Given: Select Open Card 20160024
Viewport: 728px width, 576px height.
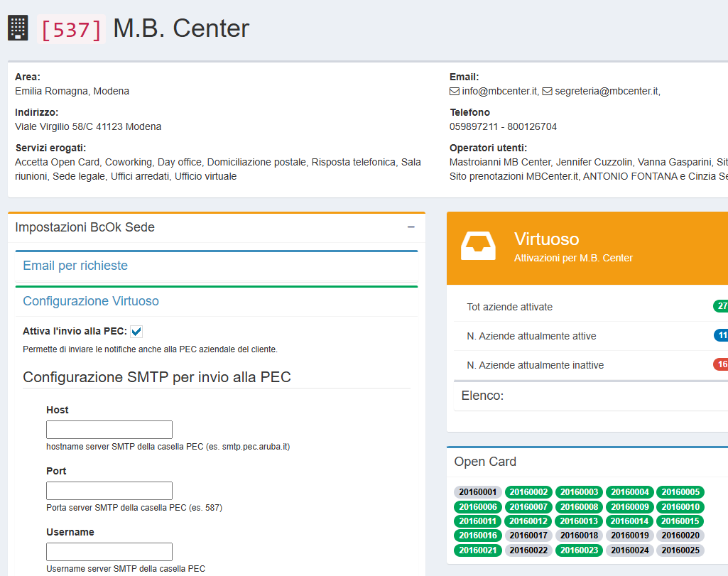Looking at the screenshot, I should [629, 550].
